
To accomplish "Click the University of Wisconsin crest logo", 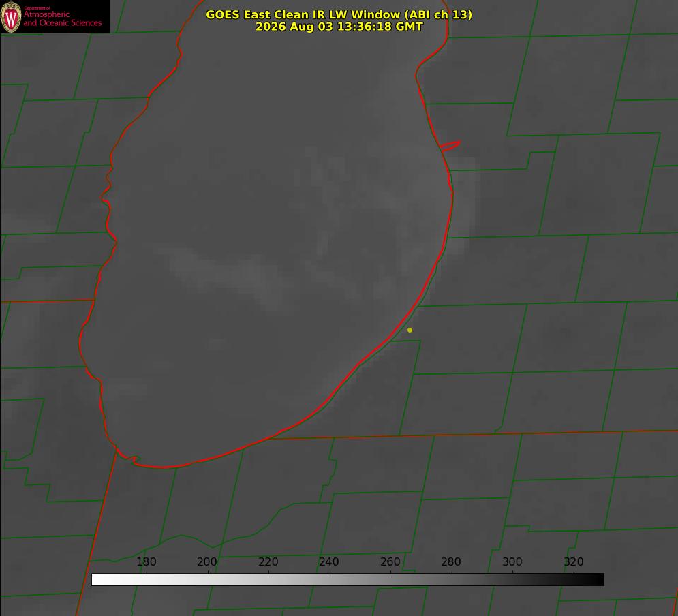I will click(x=11, y=16).
